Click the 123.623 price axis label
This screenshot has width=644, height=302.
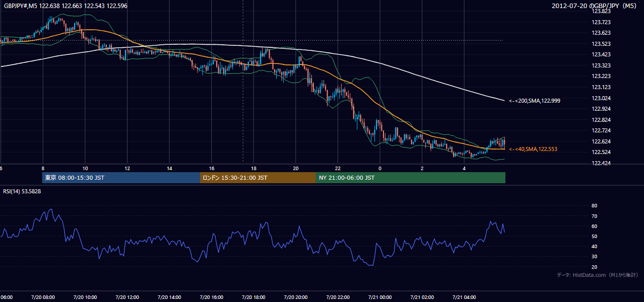coord(601,33)
